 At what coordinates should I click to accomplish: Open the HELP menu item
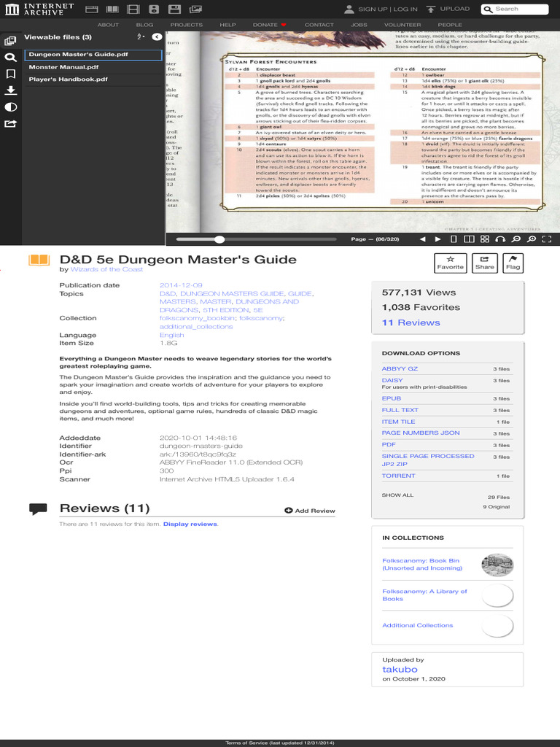(x=227, y=25)
